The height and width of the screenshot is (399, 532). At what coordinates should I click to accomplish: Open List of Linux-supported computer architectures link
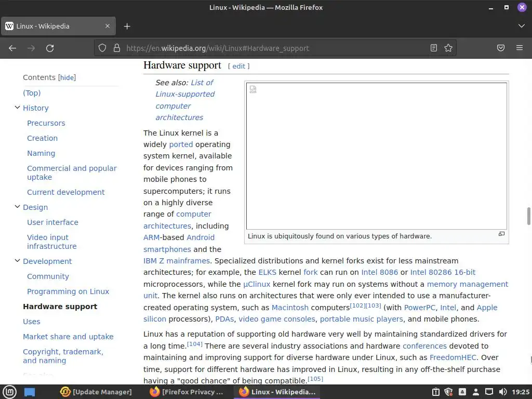(x=185, y=100)
